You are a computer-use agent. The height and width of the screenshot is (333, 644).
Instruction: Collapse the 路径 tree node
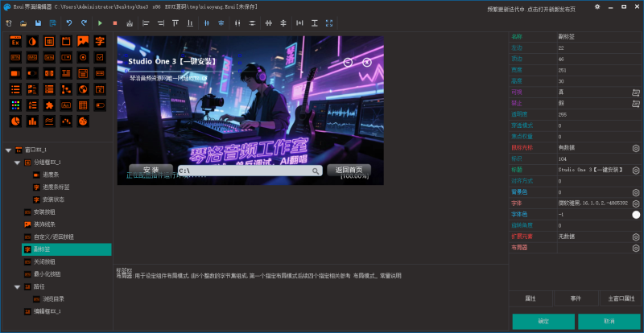17,286
